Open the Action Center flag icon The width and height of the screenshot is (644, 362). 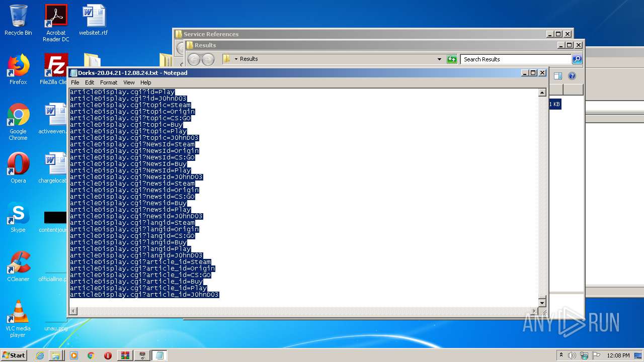[x=596, y=355]
